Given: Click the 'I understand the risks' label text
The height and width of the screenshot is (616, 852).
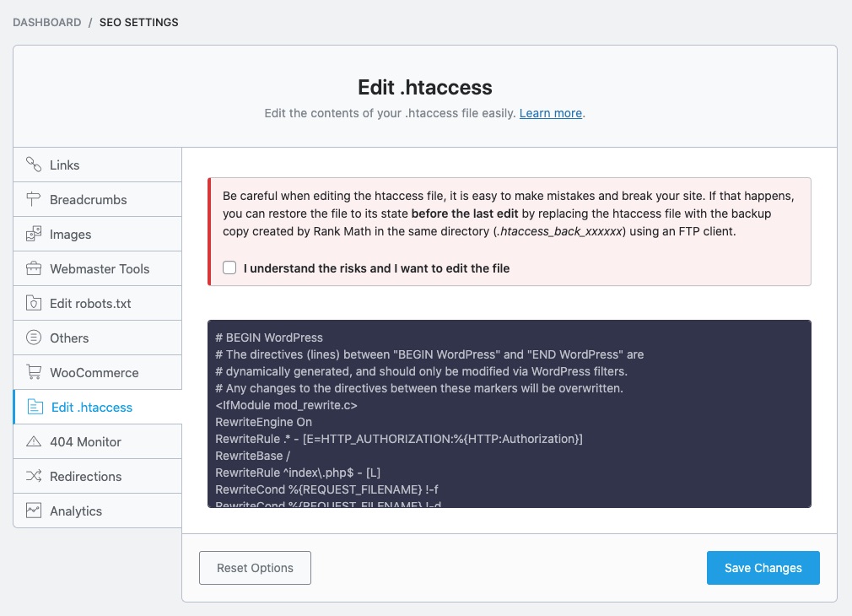Looking at the screenshot, I should [x=376, y=268].
